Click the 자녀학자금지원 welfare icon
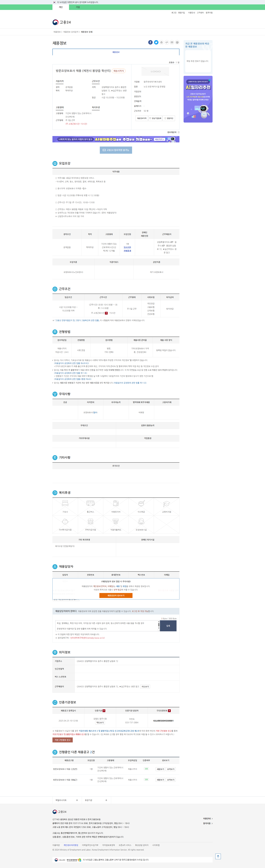265x868 pixels. (x=65, y=524)
